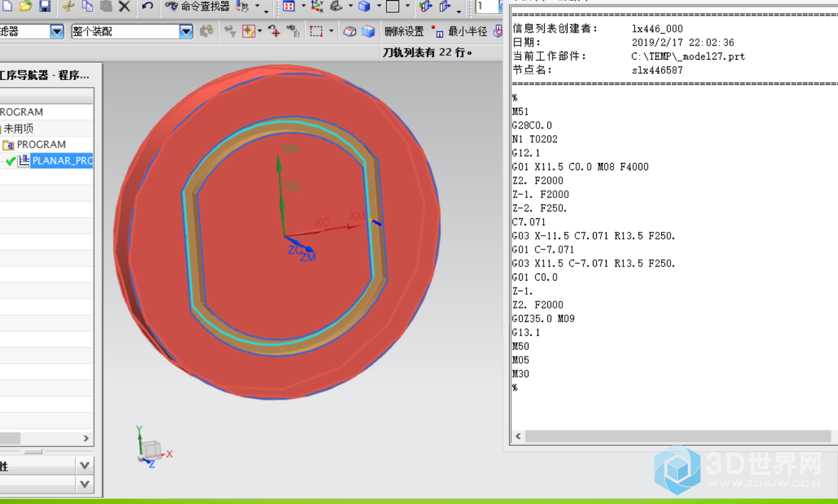
Task: Expand the lowest collapsed panel chevron
Action: (x=85, y=484)
